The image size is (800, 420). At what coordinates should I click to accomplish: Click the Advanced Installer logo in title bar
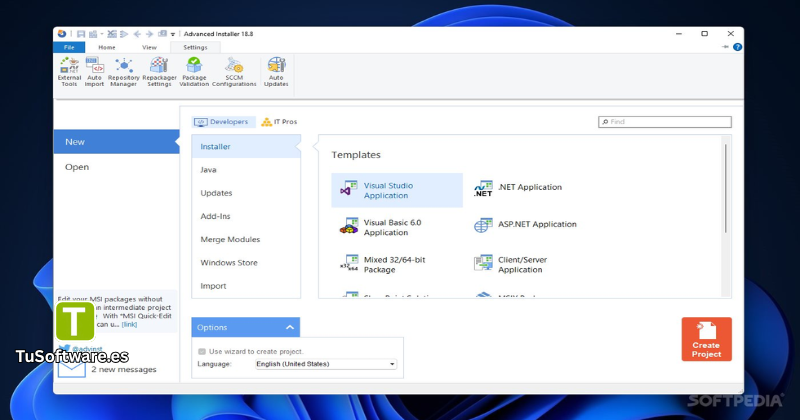pyautogui.click(x=62, y=34)
